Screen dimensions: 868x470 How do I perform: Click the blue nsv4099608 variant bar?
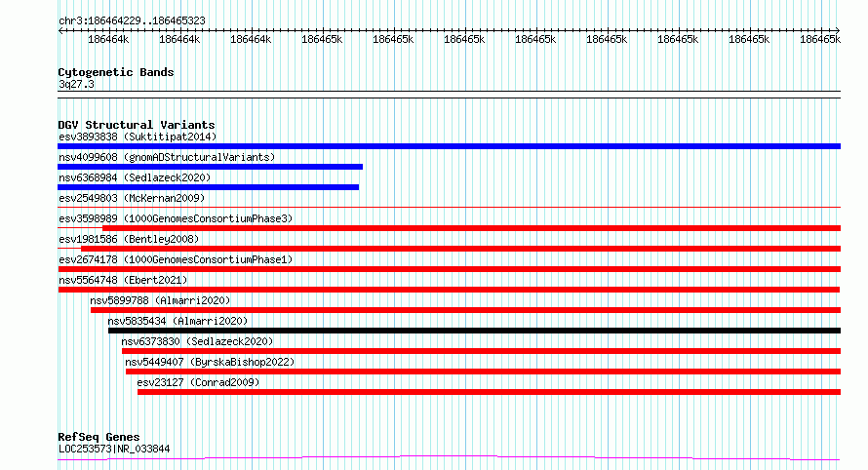click(x=211, y=167)
